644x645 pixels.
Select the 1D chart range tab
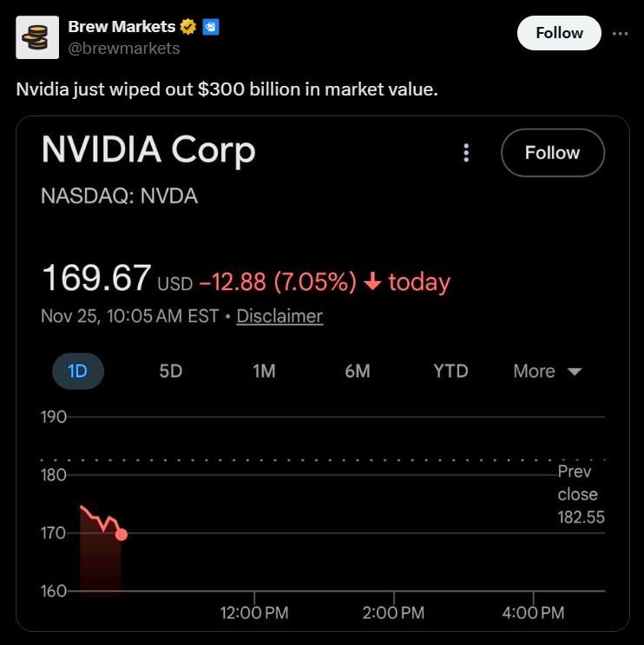click(77, 372)
